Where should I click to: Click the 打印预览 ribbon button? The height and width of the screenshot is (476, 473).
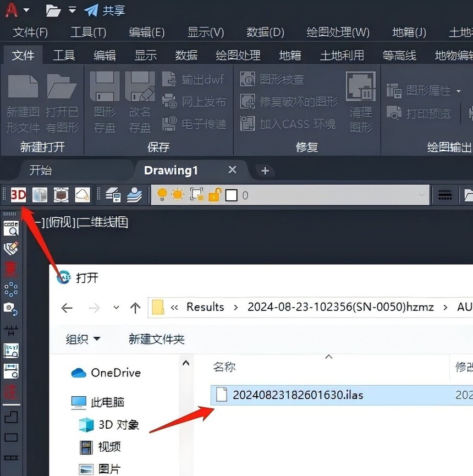(x=419, y=113)
